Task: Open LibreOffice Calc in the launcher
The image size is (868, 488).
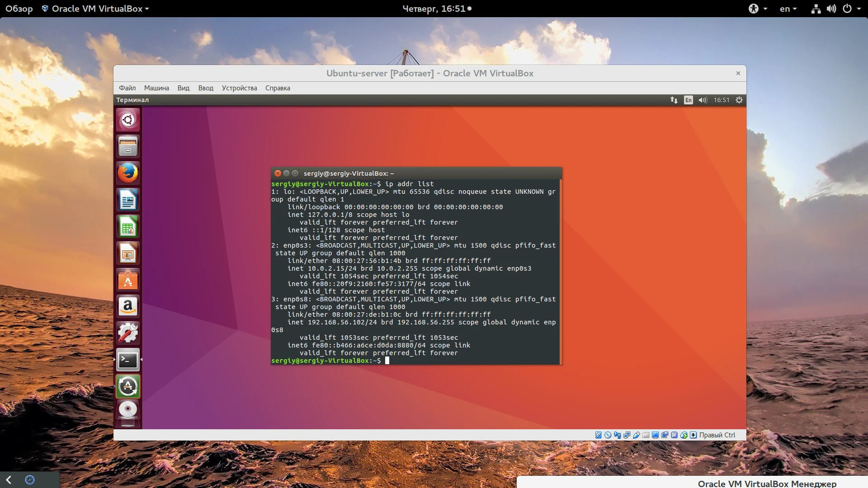Action: (x=128, y=227)
